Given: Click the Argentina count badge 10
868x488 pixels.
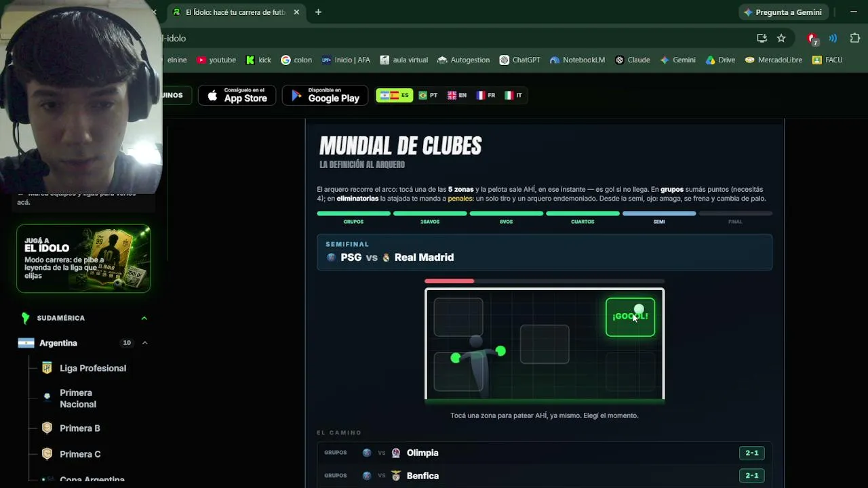Looking at the screenshot, I should coord(127,343).
